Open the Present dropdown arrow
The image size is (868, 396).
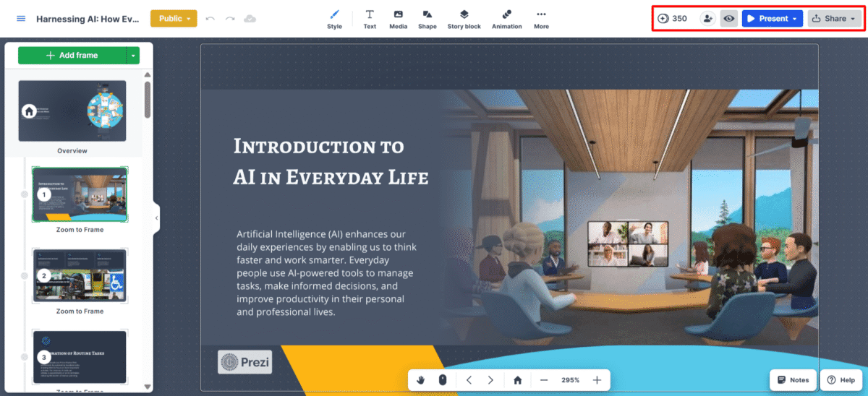[796, 19]
